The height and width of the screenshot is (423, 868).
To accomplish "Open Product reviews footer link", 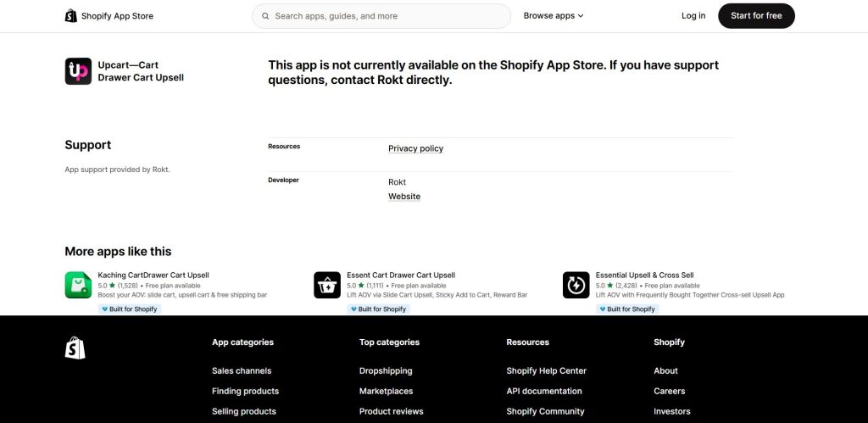I will pos(392,411).
